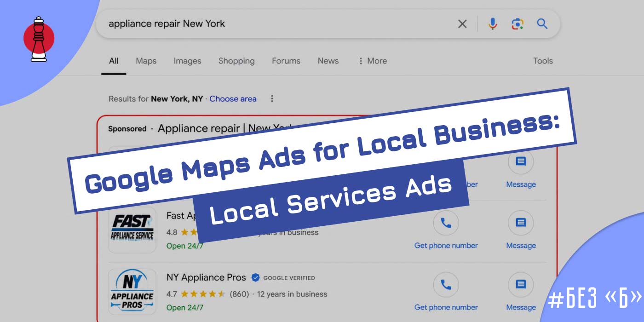Click Message link for NY Appliance Pros

(521, 307)
